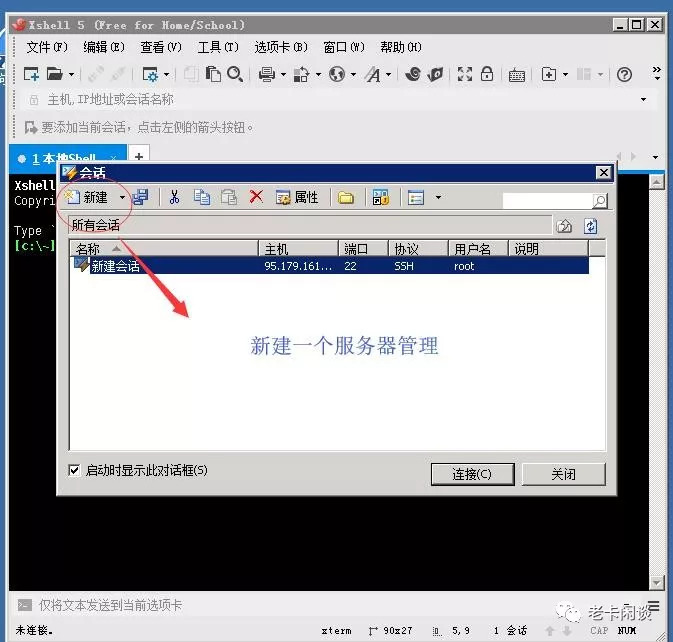Expand the 新建 dropdown arrow
Screen dimensions: 673x642
[122, 197]
